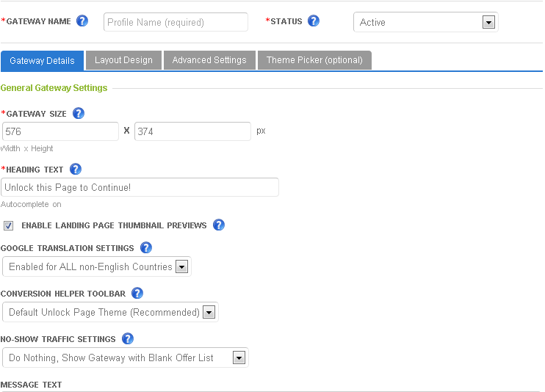Screen dimensions: 545x392
Task: Click Conversion Helper Toolbar help icon
Action: 137,293
